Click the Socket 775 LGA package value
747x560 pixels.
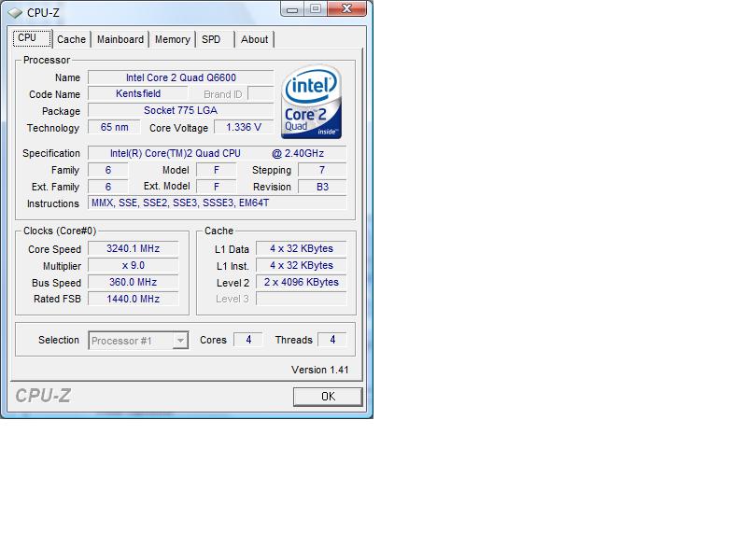pyautogui.click(x=181, y=110)
